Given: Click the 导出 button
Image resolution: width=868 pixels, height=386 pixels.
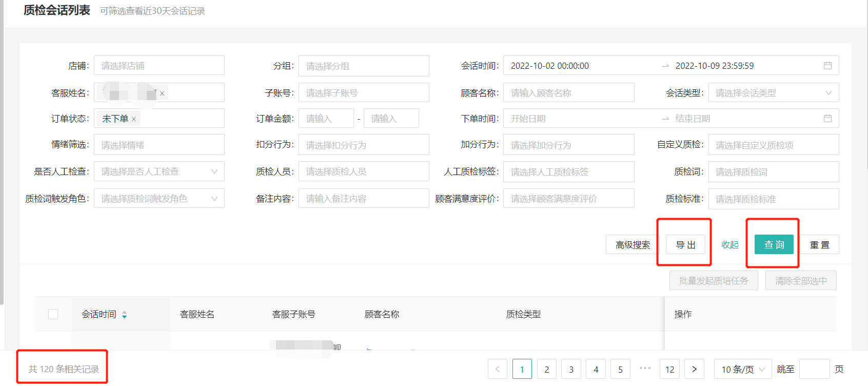Looking at the screenshot, I should (x=685, y=244).
